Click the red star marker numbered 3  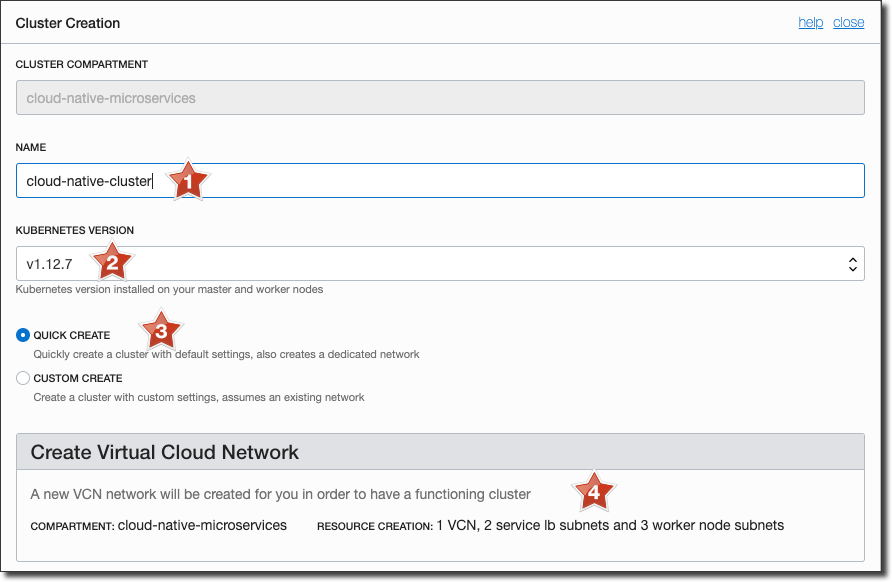(161, 329)
